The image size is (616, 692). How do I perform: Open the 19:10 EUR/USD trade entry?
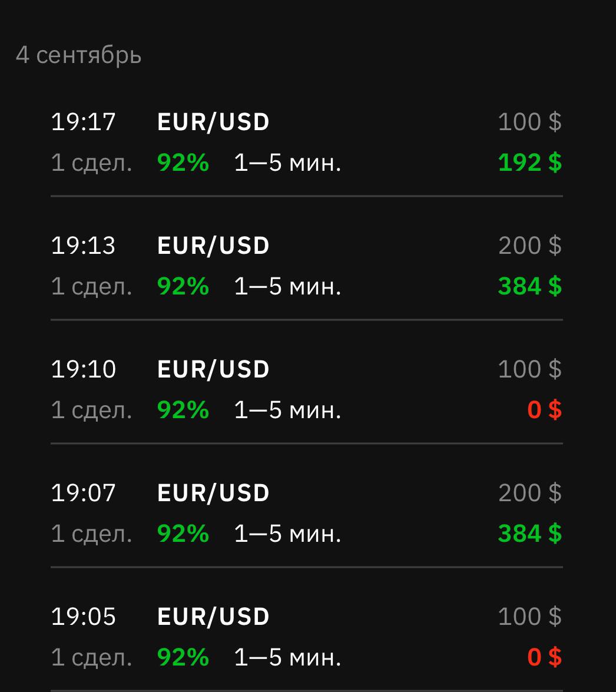(213, 370)
